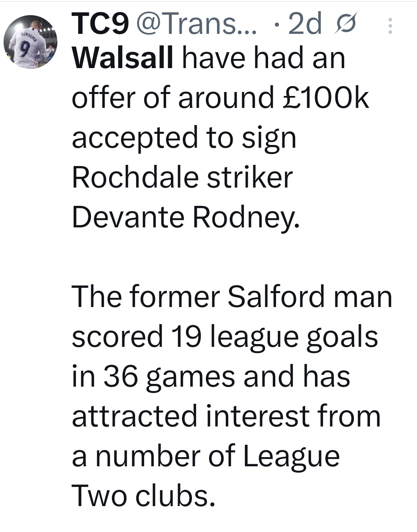Click the word Rochdale in the tweet
Screen dimensions: 417x532
tap(135, 178)
